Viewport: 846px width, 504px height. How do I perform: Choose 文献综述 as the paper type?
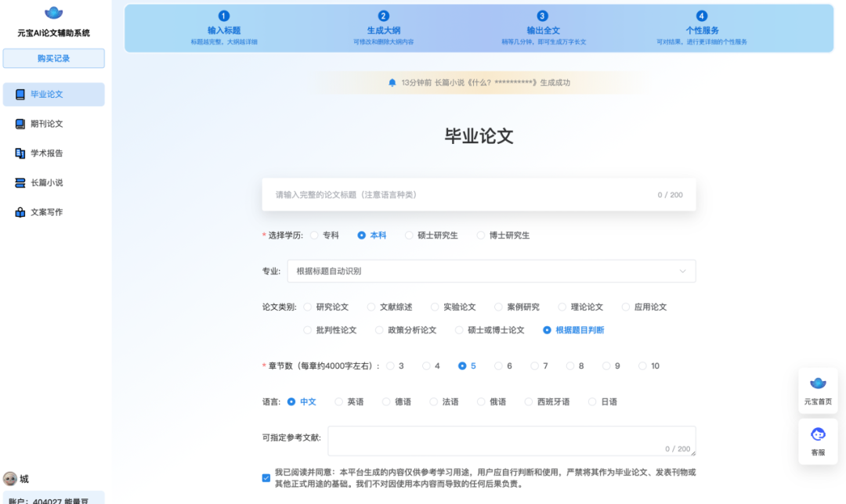(x=372, y=307)
